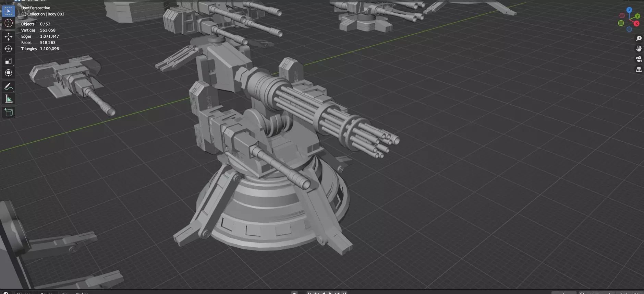Activate the Annotate pencil tool
The image size is (644, 294).
(9, 86)
